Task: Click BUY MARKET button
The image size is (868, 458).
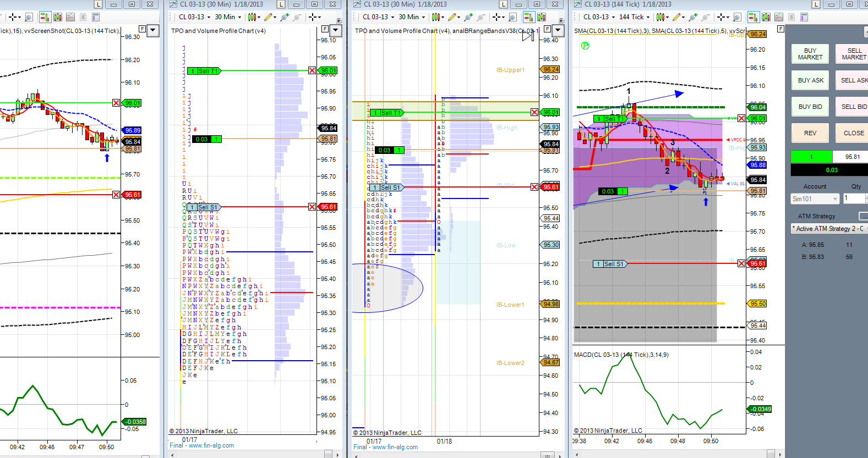Action: [x=810, y=54]
